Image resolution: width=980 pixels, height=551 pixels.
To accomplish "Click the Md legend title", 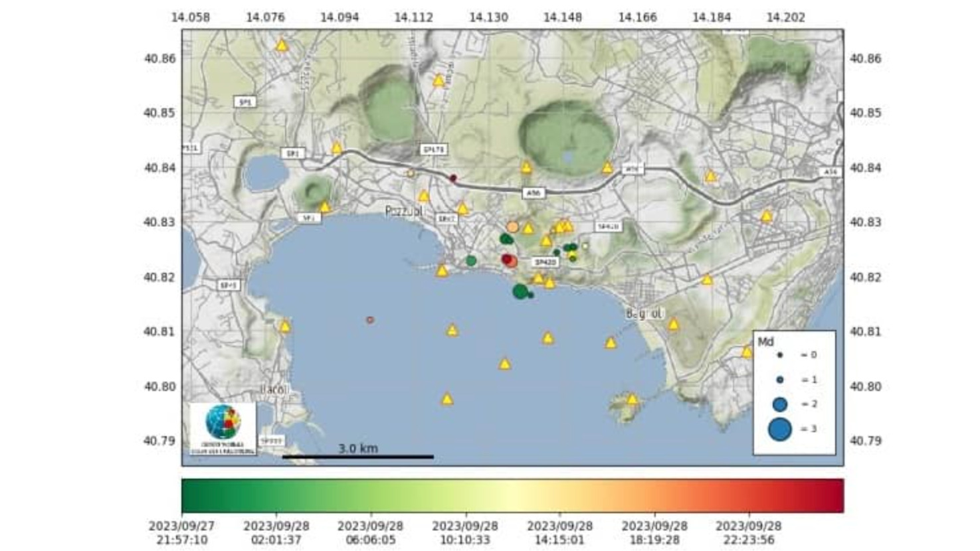I will (765, 342).
